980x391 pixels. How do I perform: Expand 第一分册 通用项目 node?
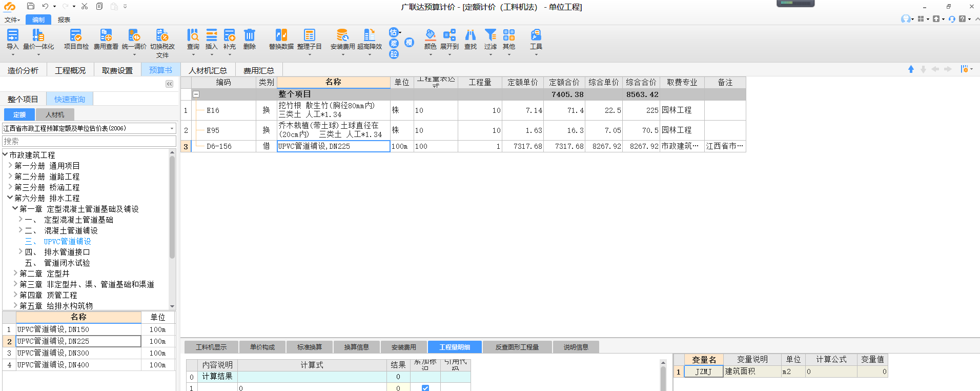pyautogui.click(x=10, y=166)
